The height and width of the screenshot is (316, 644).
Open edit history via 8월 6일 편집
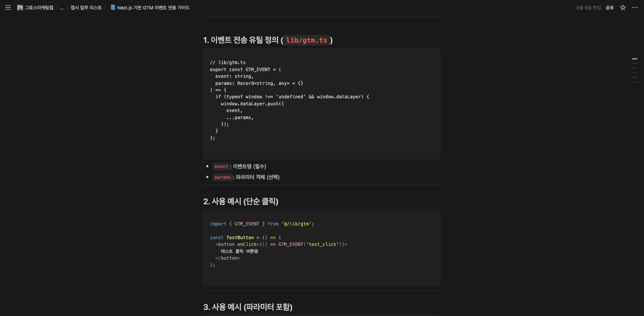[588, 8]
